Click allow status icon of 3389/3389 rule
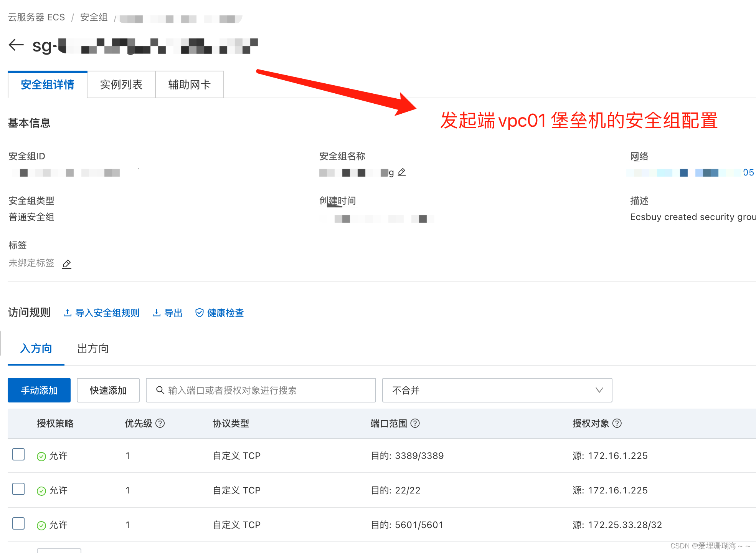This screenshot has width=756, height=553. pyautogui.click(x=41, y=456)
